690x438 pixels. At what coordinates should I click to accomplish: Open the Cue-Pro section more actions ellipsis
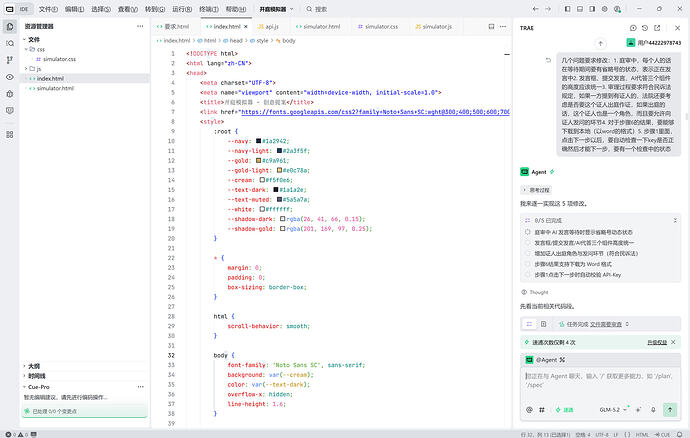pyautogui.click(x=140, y=387)
